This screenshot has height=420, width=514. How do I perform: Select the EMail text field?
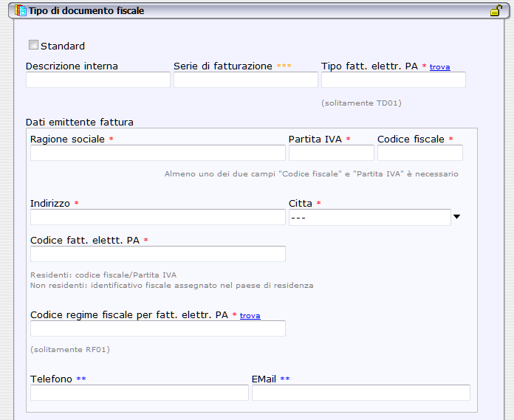[x=360, y=393]
